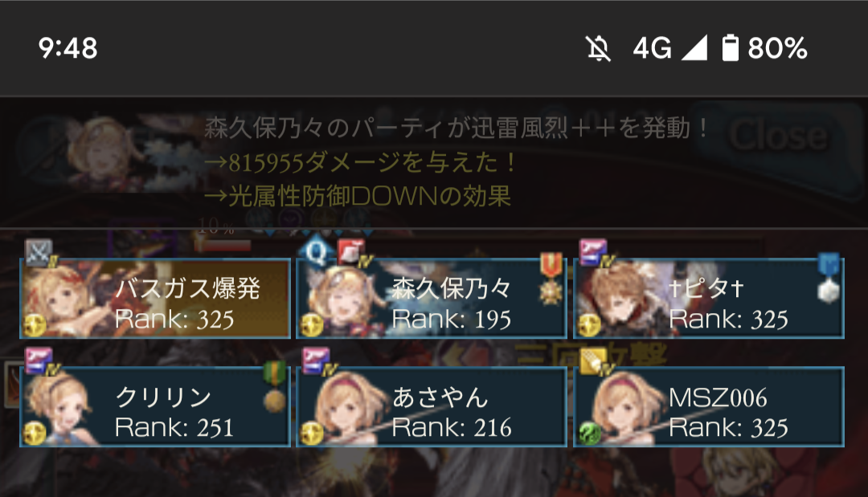Tap the red hat class icon above 森久保乃々
The height and width of the screenshot is (497, 868).
point(351,253)
